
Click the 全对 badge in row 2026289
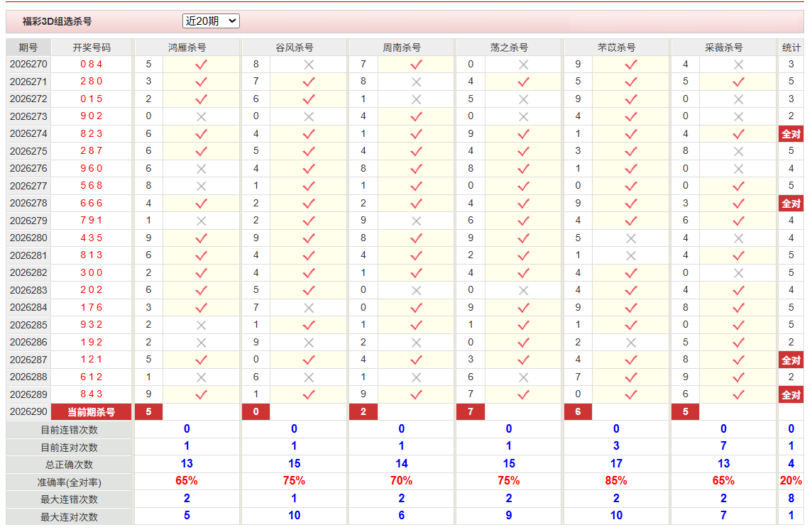coord(791,395)
